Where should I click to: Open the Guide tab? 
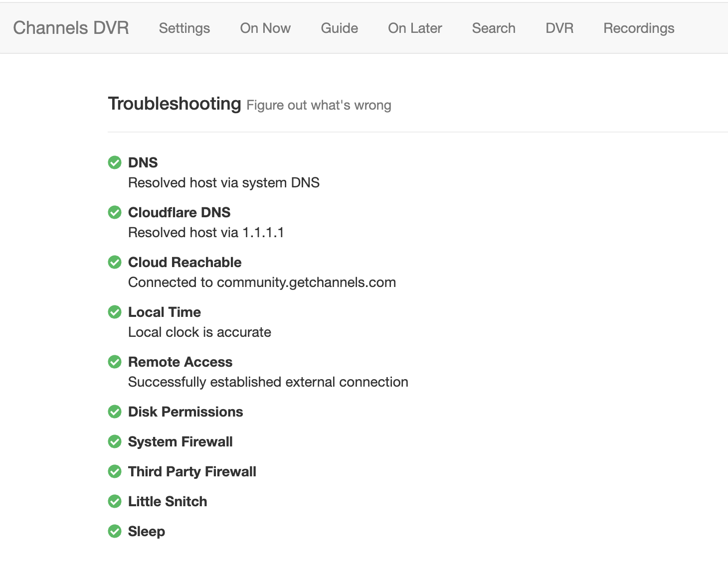click(340, 28)
